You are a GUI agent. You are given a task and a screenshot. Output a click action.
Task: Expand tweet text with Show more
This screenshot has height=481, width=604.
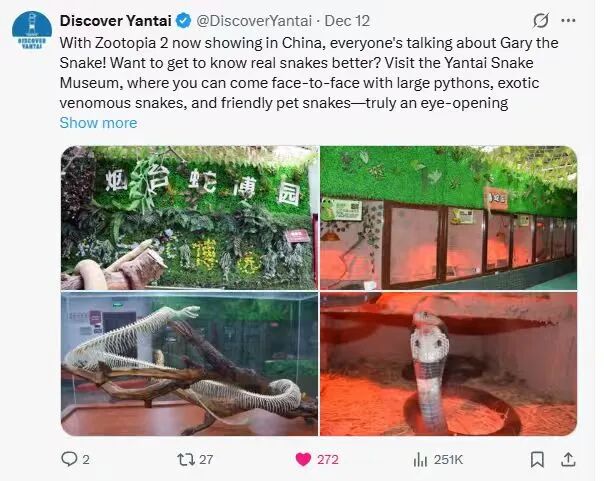tap(98, 123)
